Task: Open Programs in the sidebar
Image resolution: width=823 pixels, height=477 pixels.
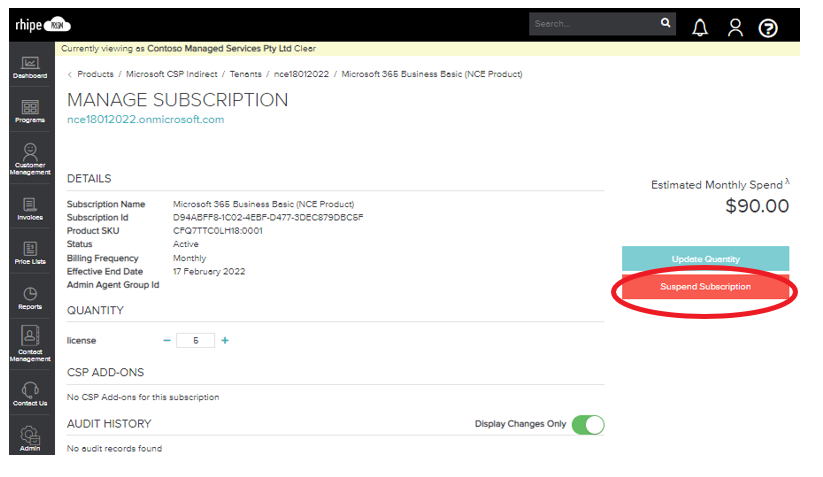Action: (x=30, y=111)
